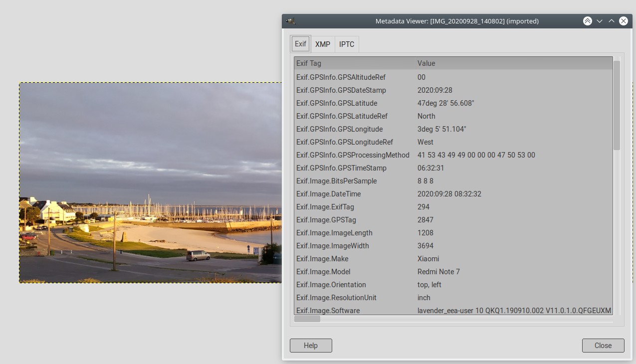Switch to the XMP tab
The width and height of the screenshot is (636, 364).
323,44
